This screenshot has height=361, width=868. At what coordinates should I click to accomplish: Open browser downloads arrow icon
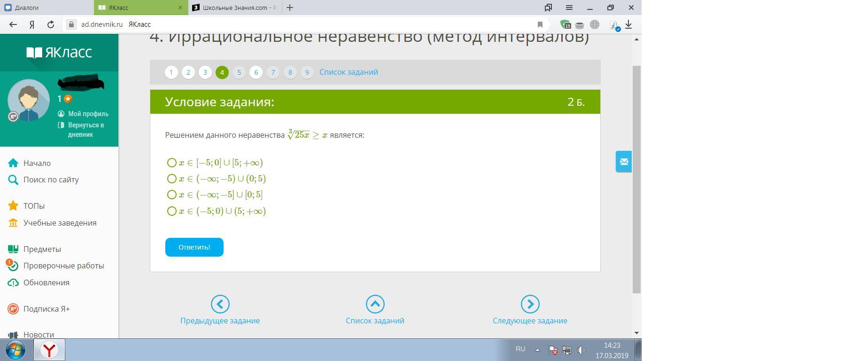pyautogui.click(x=628, y=24)
